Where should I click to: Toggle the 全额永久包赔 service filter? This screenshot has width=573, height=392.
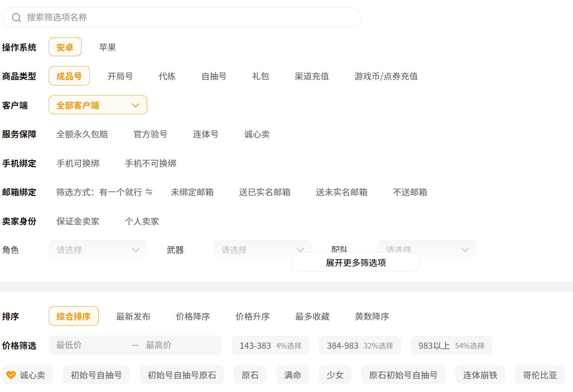tap(82, 134)
